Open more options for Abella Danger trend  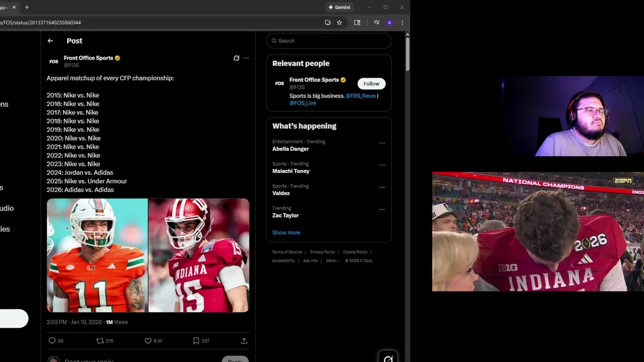(382, 143)
